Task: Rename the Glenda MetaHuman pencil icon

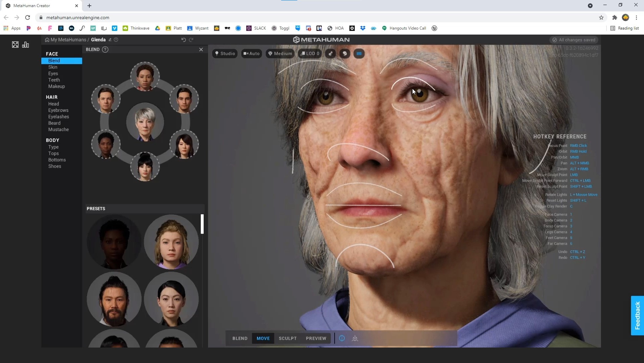Action: click(x=110, y=40)
